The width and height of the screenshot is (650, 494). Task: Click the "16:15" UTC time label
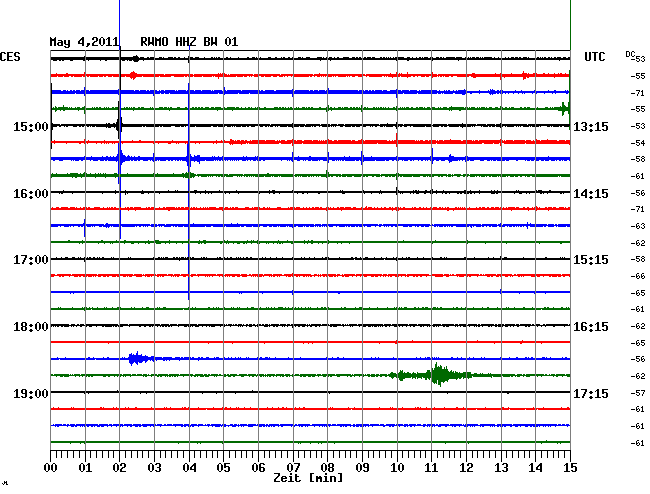(x=591, y=327)
